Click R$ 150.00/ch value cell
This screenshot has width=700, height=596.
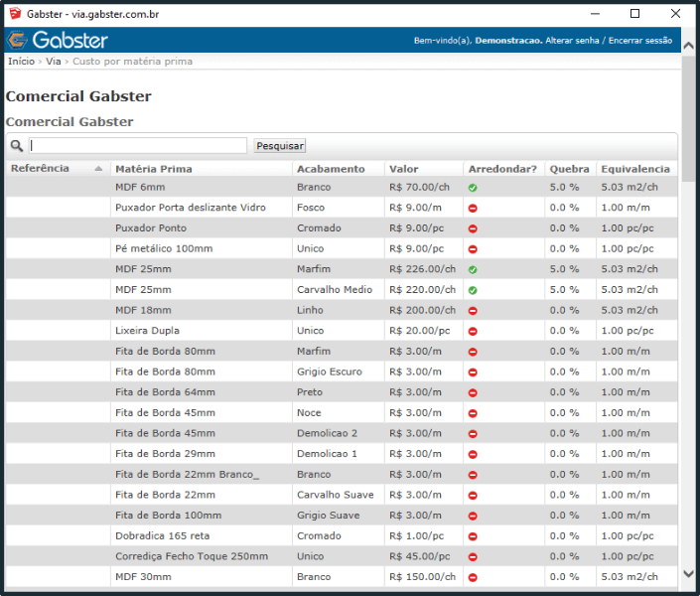click(x=422, y=577)
